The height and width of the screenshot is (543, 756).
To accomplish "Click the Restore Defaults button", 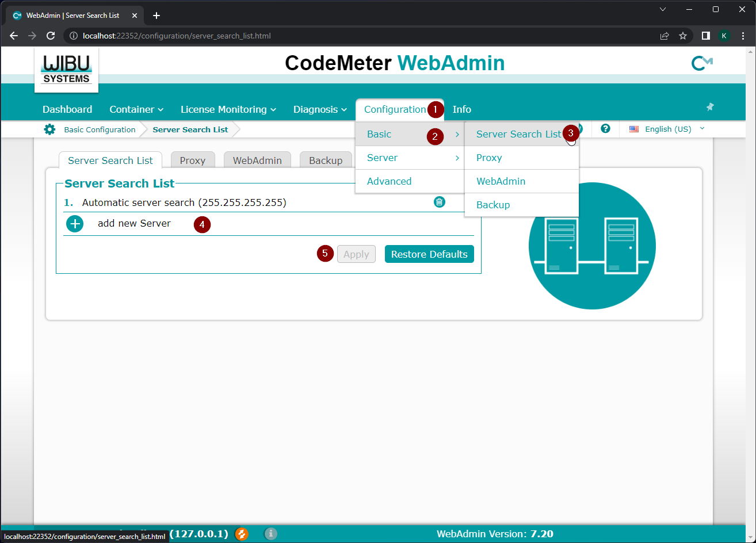I will click(429, 254).
